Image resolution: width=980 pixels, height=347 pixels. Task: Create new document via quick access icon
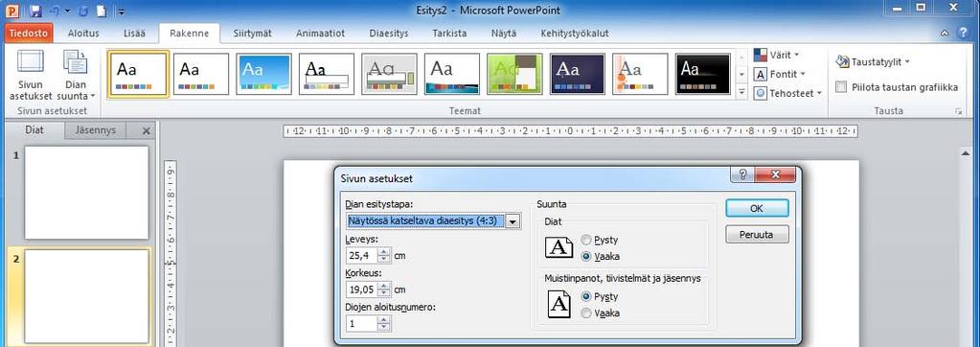click(x=102, y=11)
